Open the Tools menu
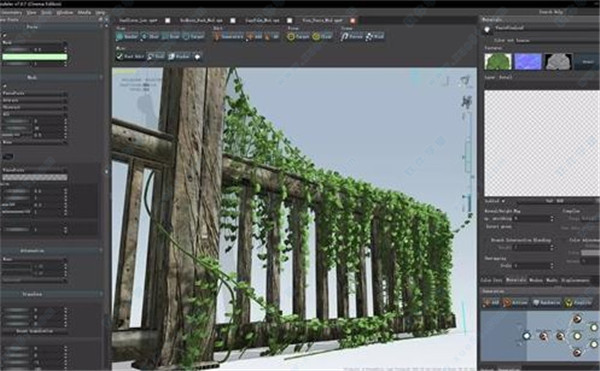The height and width of the screenshot is (371, 600). point(47,13)
